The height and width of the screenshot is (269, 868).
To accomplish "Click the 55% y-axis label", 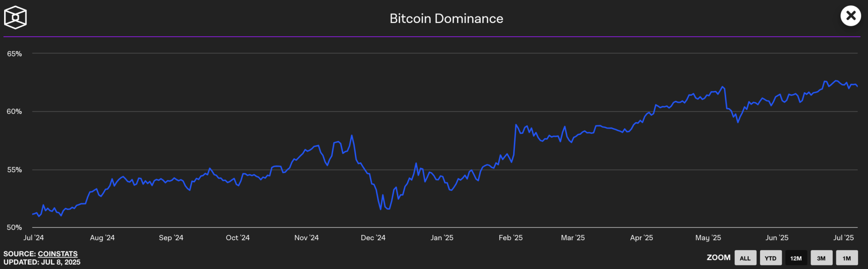I will [x=14, y=170].
